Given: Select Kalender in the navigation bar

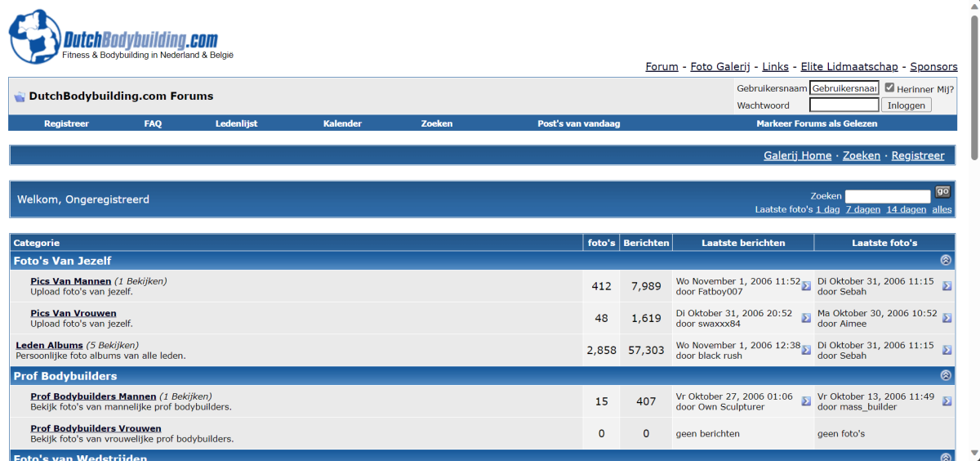Looking at the screenshot, I should [342, 123].
